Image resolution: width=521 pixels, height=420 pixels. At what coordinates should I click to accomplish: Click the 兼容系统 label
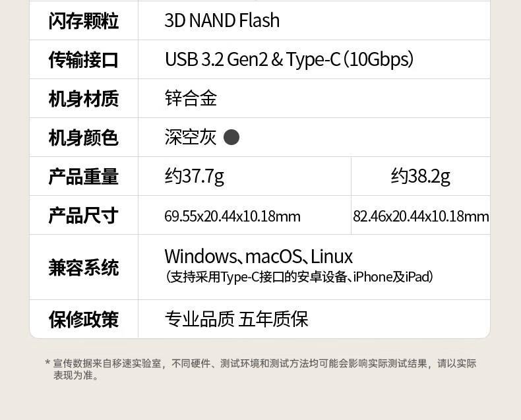point(83,268)
